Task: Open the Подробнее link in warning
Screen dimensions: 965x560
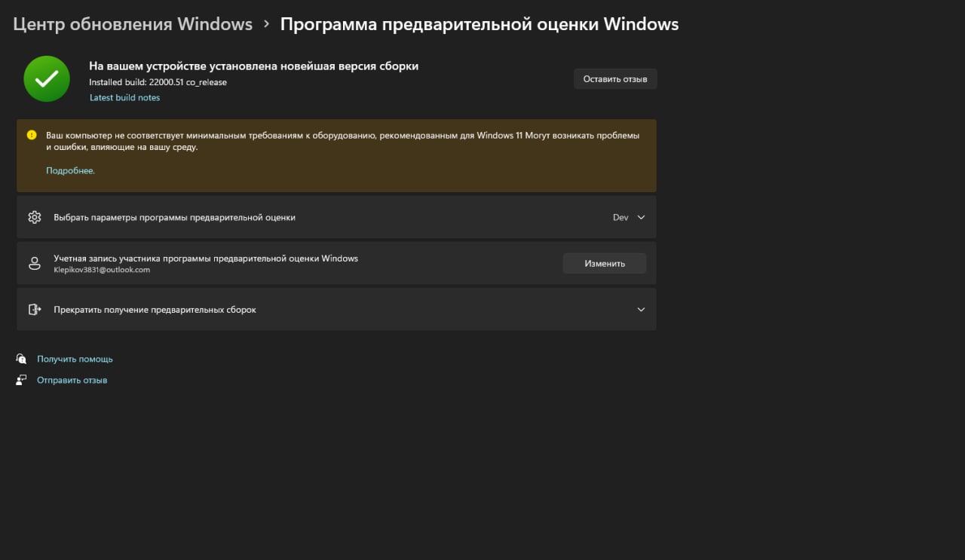Action: [x=70, y=171]
